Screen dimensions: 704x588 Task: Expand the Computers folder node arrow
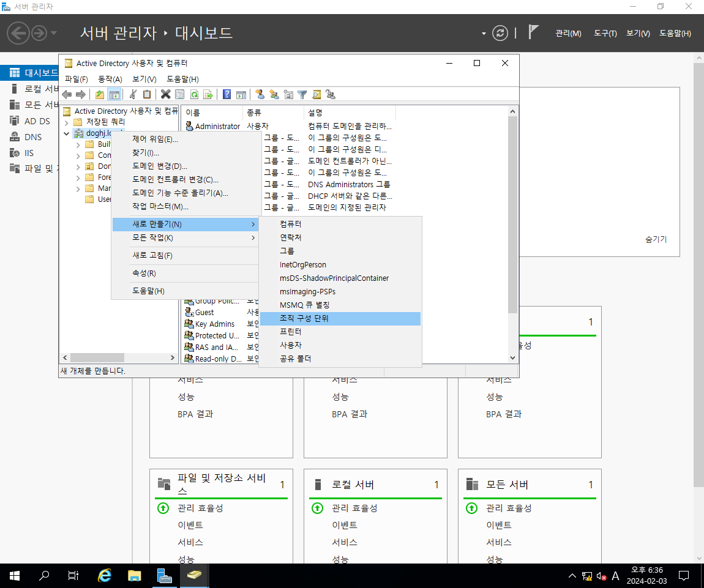pos(78,156)
